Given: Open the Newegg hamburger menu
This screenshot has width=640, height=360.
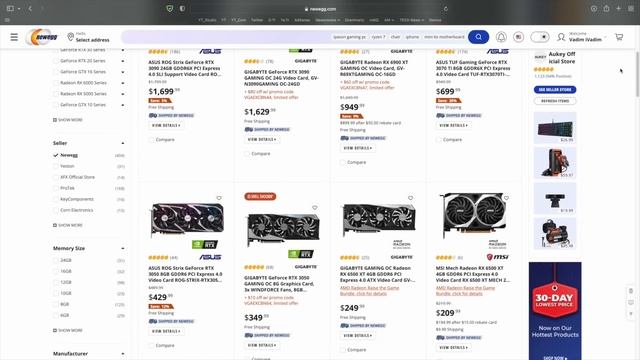Looking at the screenshot, I should 14,37.
